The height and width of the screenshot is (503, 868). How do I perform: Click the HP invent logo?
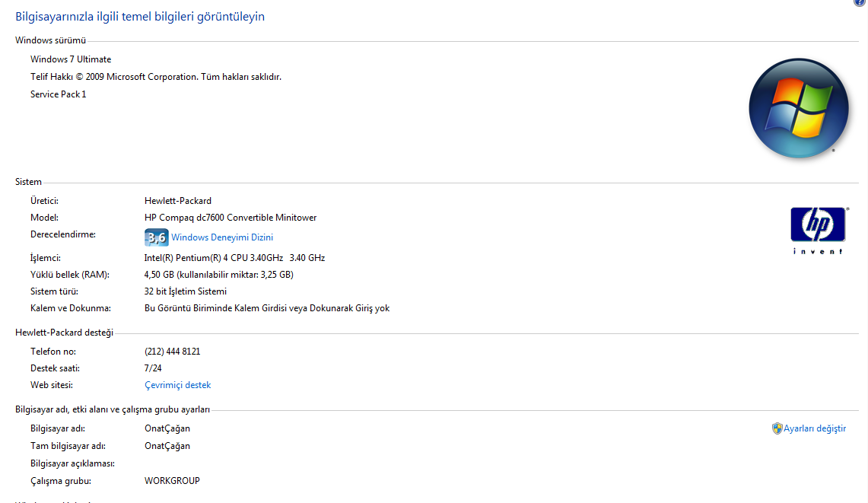[818, 229]
